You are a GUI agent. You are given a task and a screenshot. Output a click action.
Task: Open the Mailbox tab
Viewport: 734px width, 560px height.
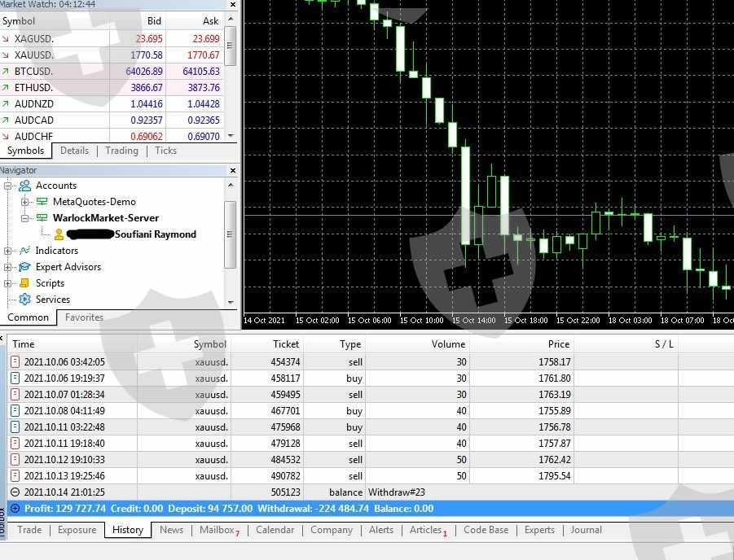(218, 530)
